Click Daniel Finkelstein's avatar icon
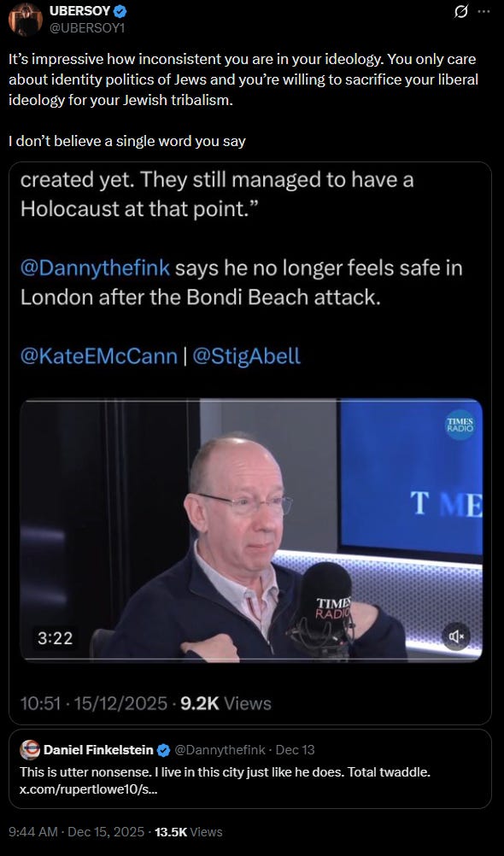The height and width of the screenshot is (856, 504). pos(30,750)
